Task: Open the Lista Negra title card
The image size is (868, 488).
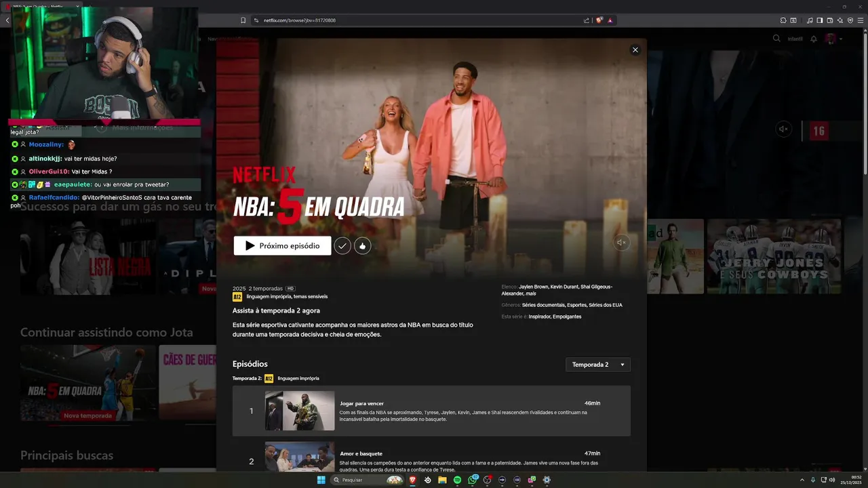Action: coord(87,256)
